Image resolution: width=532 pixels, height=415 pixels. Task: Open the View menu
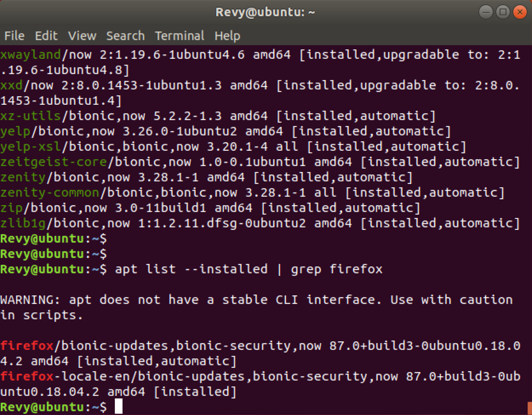tap(82, 36)
